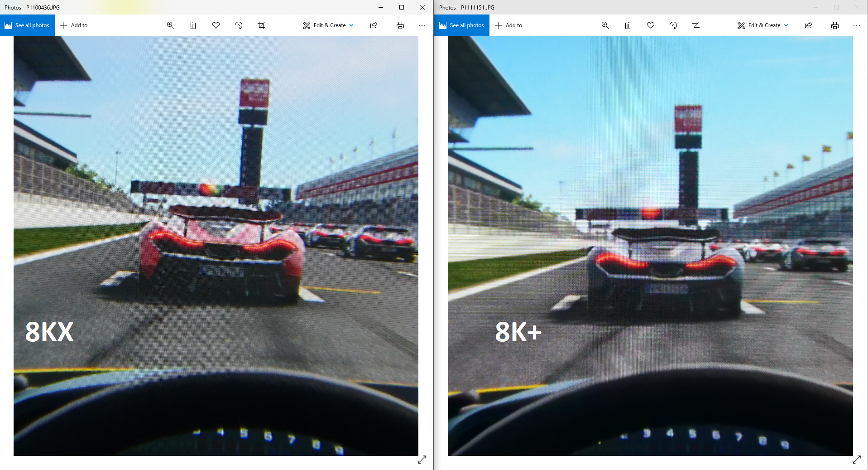The height and width of the screenshot is (470, 868).
Task: Zoom icon in the P1100436.JPG window
Action: pyautogui.click(x=171, y=25)
